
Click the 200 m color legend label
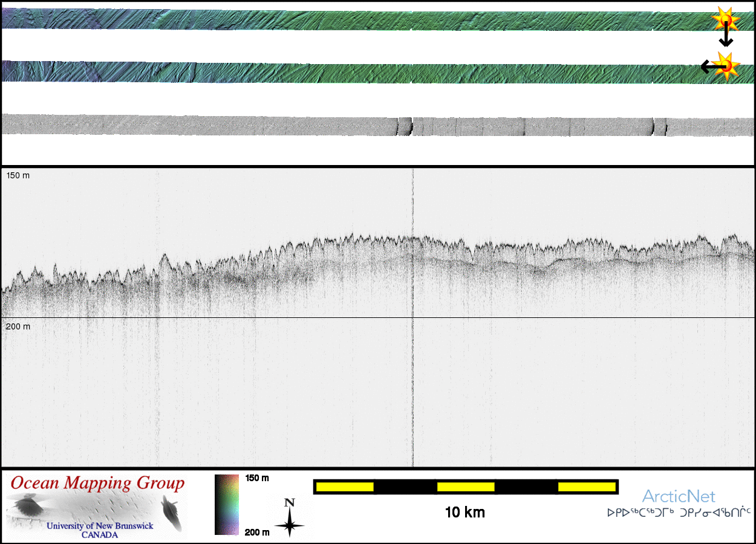(257, 532)
